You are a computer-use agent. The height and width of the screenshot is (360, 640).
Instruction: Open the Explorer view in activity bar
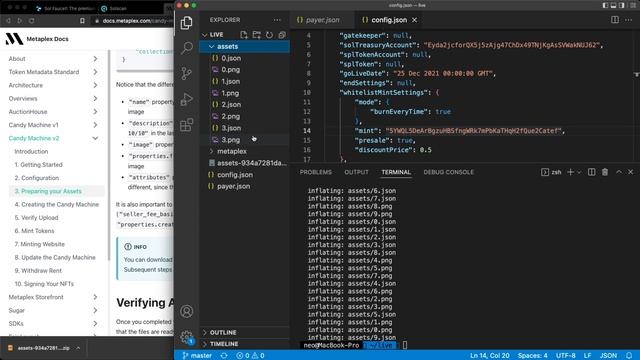click(x=187, y=23)
